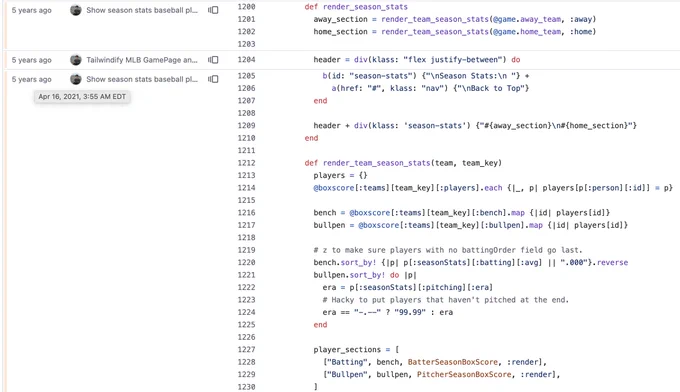Open author avatar on Tailwindify MLB GamePage row
Viewport: 680px width, 392px height.
click(x=76, y=60)
